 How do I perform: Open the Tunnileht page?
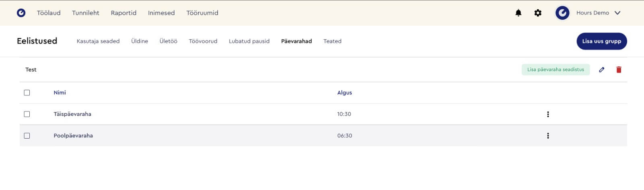coord(85,13)
